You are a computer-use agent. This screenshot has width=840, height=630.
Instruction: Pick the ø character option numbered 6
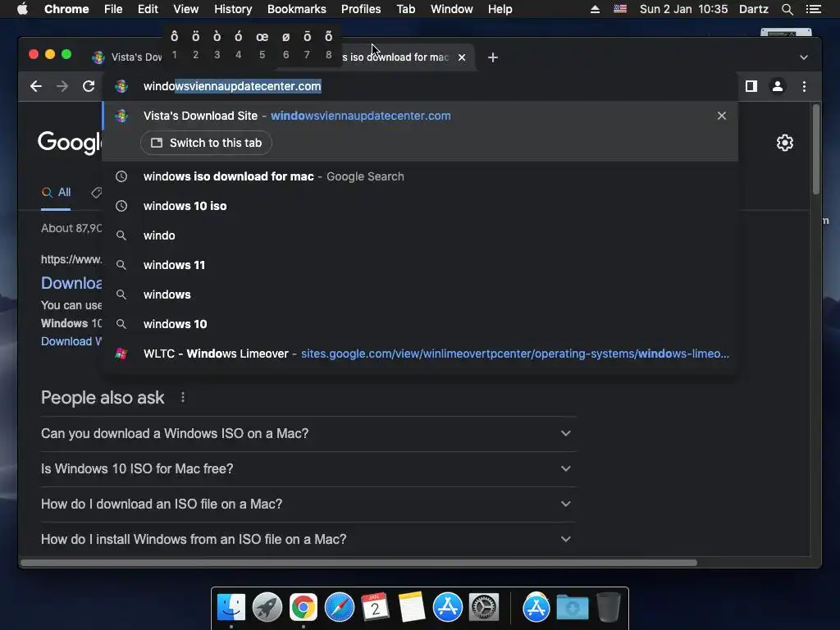tap(286, 44)
